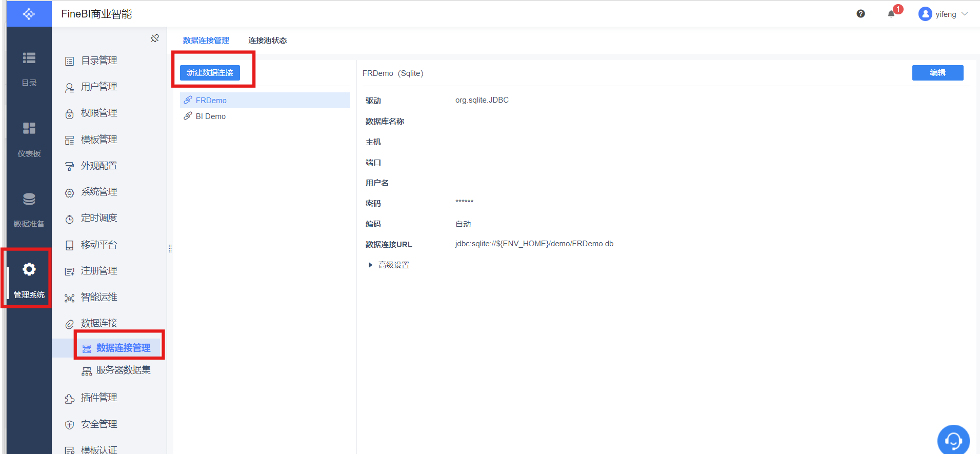
Task: Click the 服务器数据集 hierarchy icon
Action: point(87,371)
